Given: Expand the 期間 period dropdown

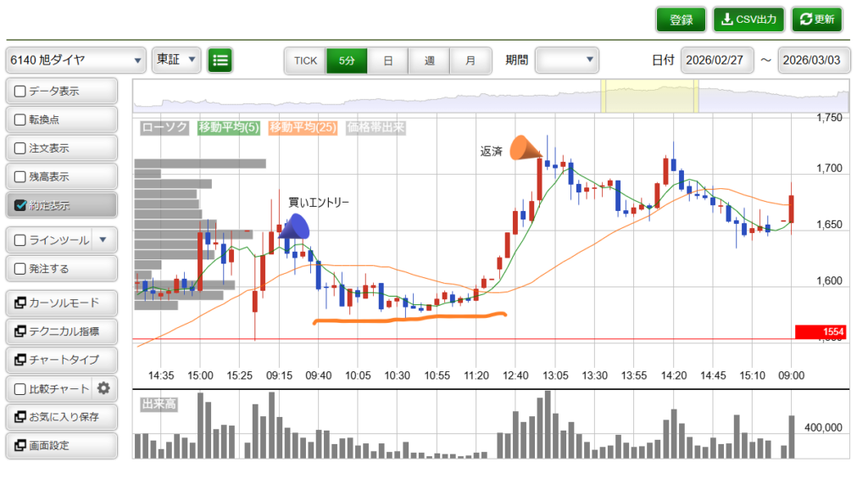Looking at the screenshot, I should pos(567,60).
